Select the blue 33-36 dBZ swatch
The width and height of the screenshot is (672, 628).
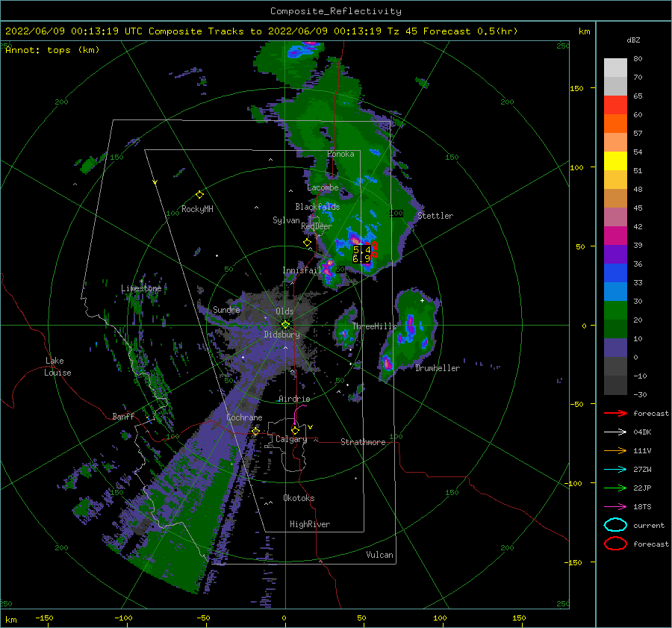pos(615,273)
